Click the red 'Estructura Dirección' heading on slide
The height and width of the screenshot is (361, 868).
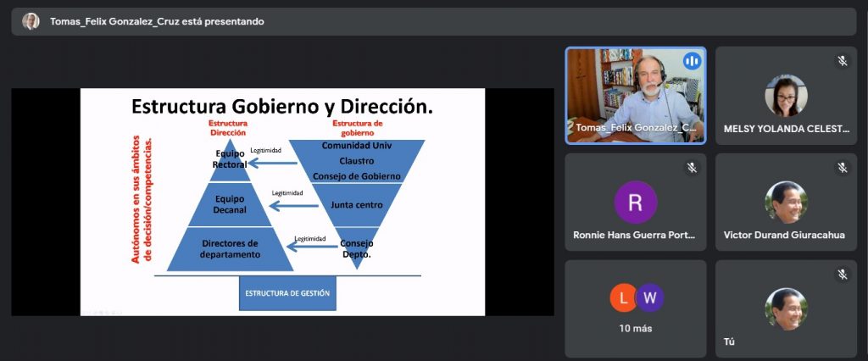click(x=228, y=128)
